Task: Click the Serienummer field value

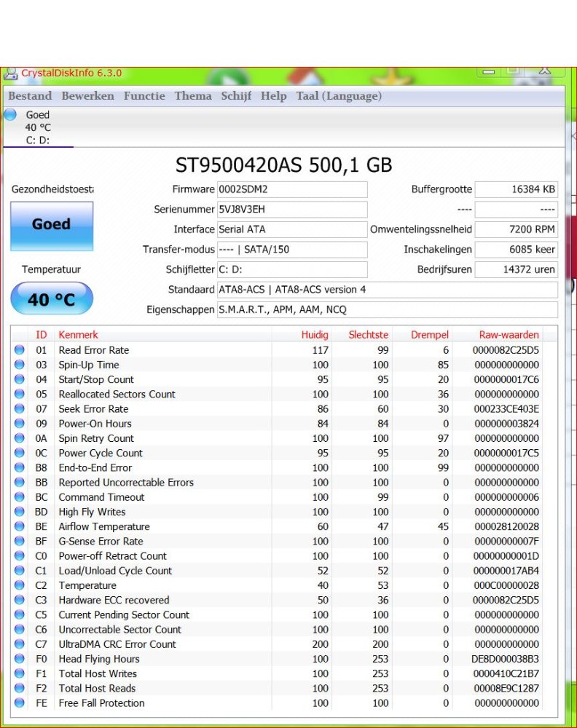Action: (x=291, y=210)
